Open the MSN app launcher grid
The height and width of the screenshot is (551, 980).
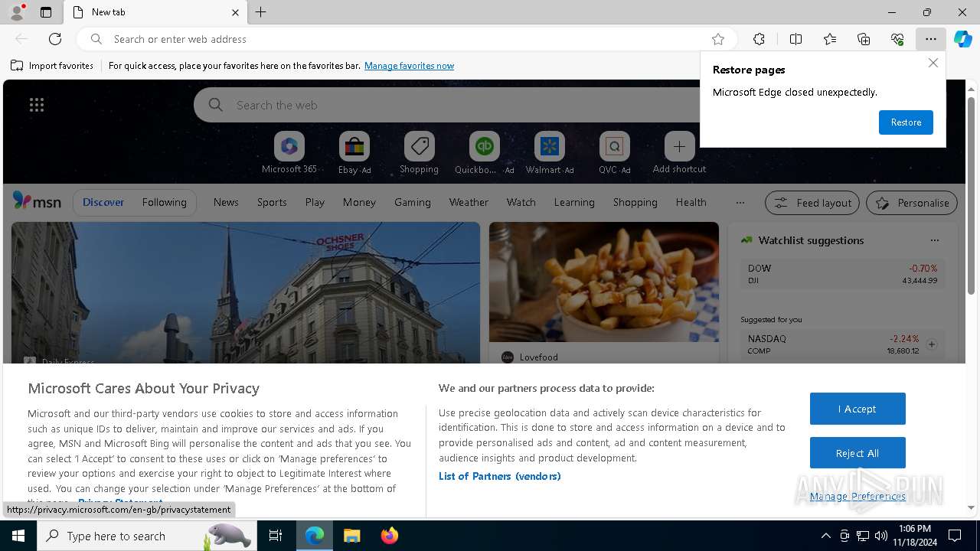(x=37, y=105)
